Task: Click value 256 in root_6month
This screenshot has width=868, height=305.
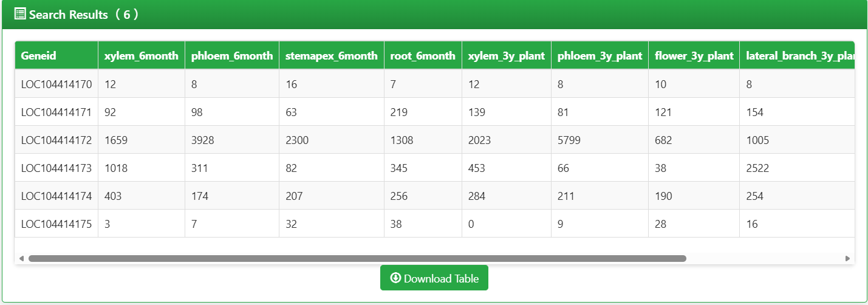Action: tap(399, 196)
